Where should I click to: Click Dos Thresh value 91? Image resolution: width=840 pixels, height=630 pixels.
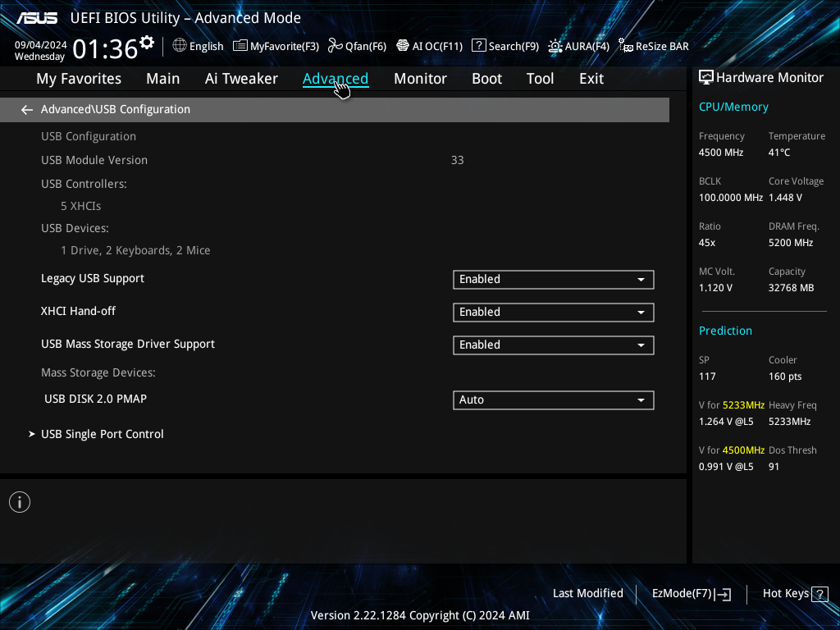point(774,467)
